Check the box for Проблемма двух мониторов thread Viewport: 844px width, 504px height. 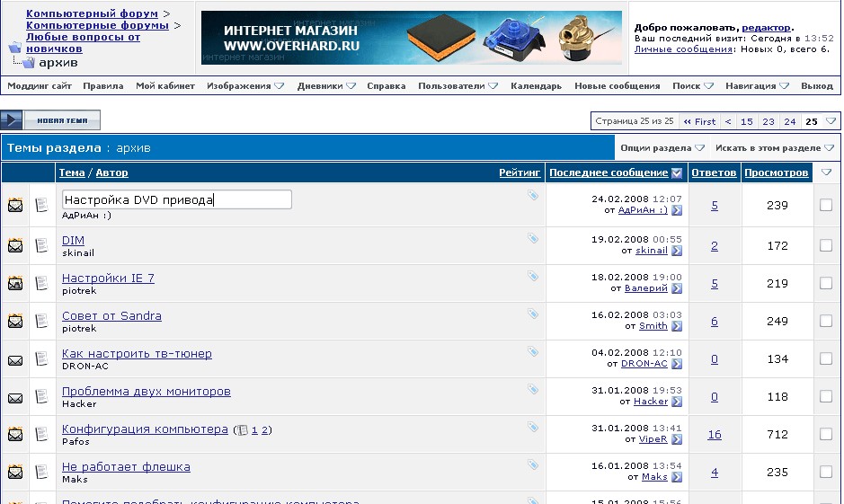[826, 396]
